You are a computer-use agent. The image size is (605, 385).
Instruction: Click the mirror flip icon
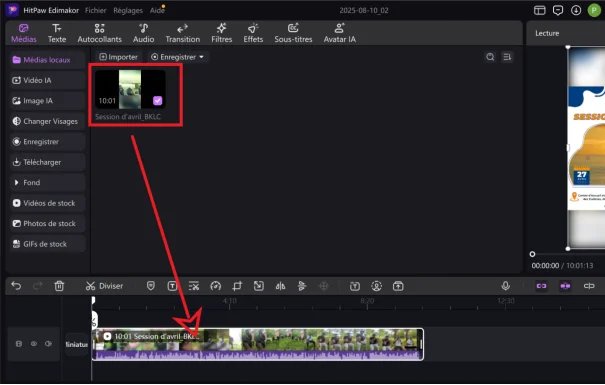point(280,286)
